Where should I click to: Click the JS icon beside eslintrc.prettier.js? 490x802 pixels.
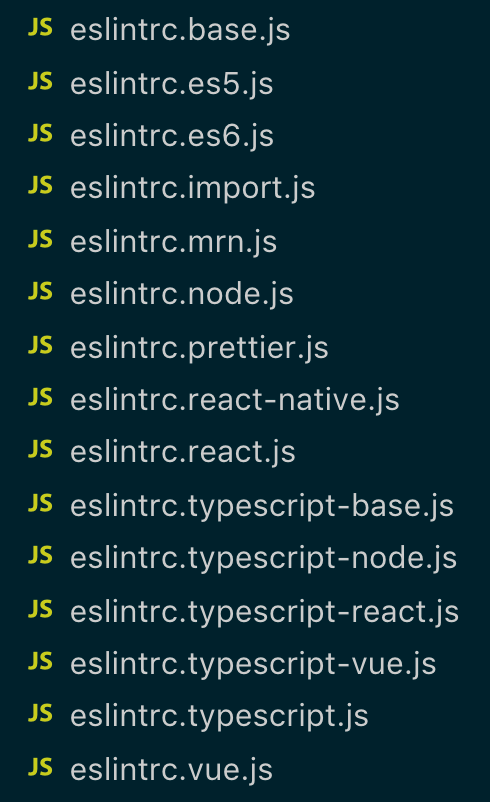(x=40, y=345)
